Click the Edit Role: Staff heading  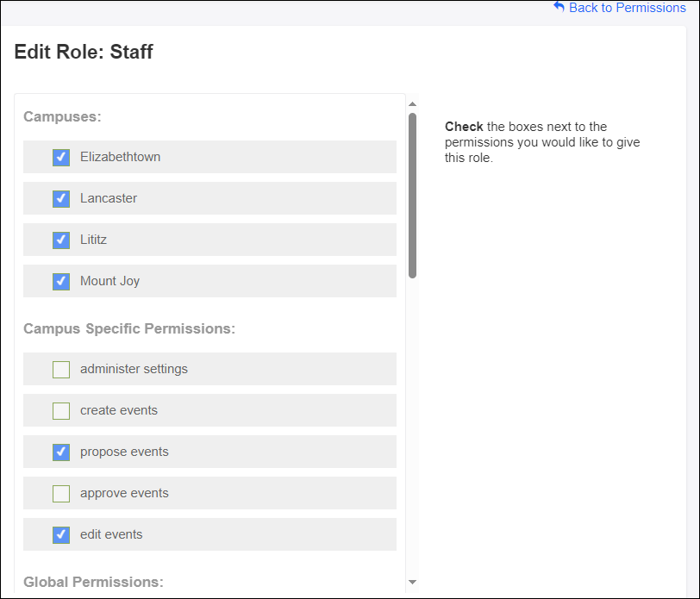pyautogui.click(x=84, y=52)
